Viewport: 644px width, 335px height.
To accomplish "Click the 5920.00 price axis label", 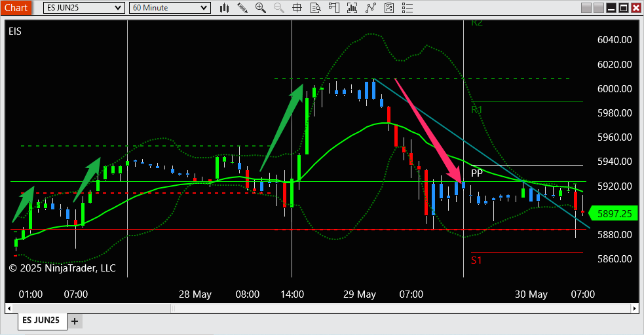I will click(x=615, y=186).
